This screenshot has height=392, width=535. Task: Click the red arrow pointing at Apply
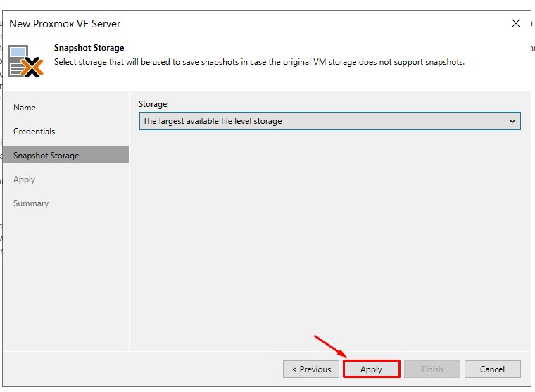coord(329,346)
